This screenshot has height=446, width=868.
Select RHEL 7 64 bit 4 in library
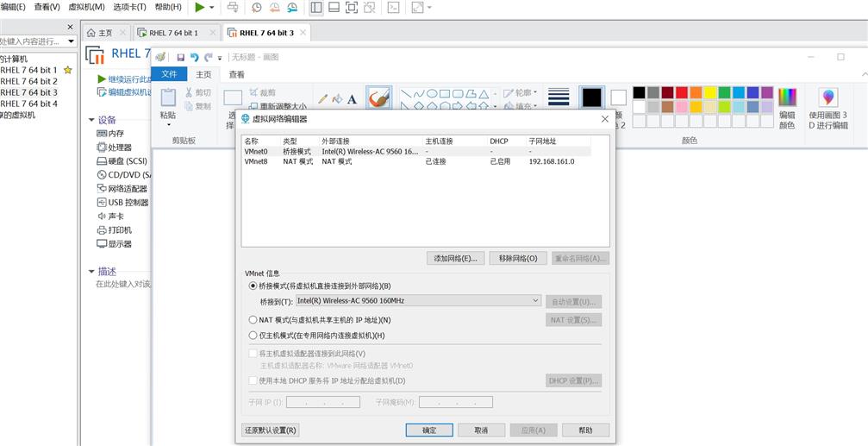tap(28, 103)
